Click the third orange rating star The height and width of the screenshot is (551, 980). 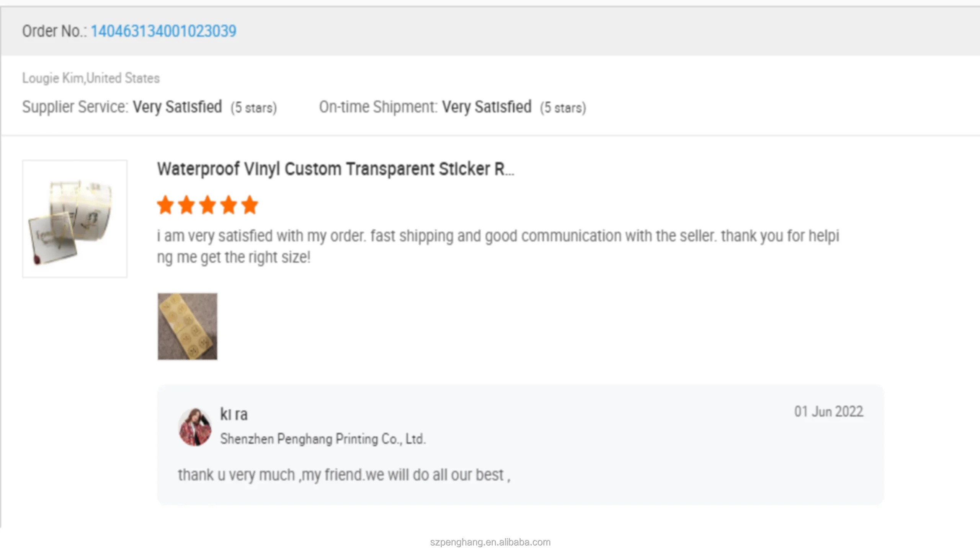pyautogui.click(x=207, y=205)
